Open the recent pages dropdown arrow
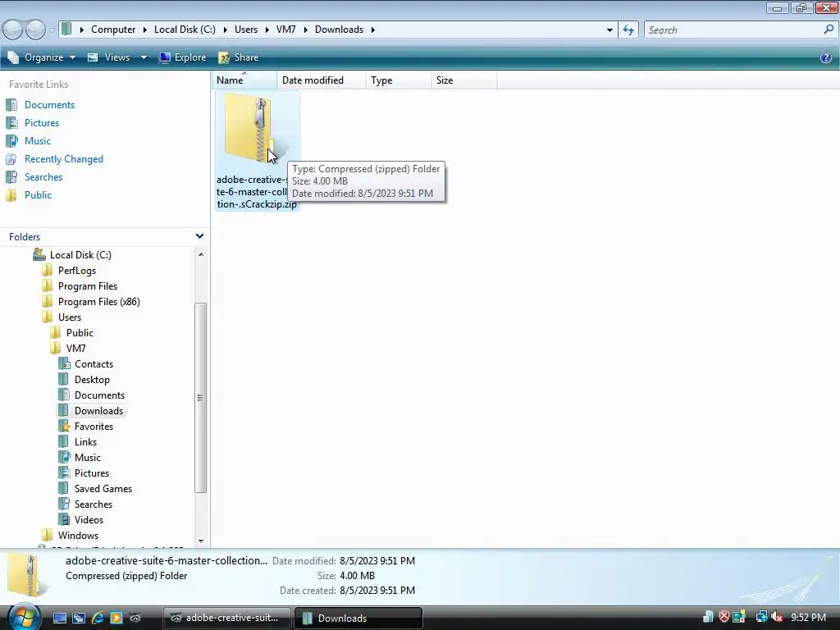840x630 pixels. point(52,30)
